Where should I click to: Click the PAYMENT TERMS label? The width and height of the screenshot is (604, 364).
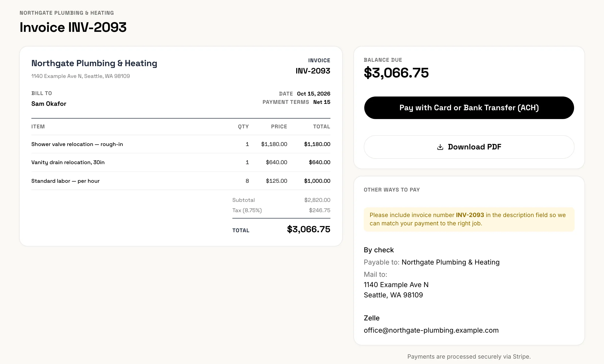pos(286,102)
